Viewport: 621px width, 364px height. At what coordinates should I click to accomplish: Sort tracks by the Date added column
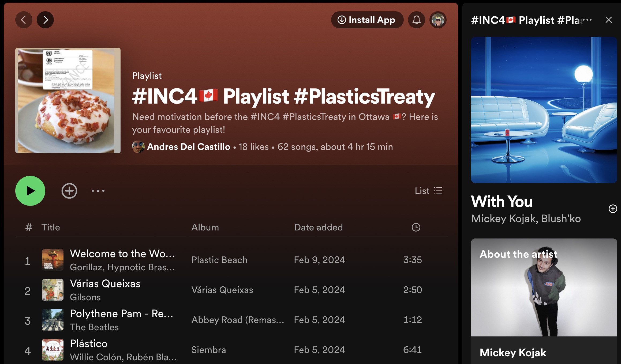click(x=318, y=227)
